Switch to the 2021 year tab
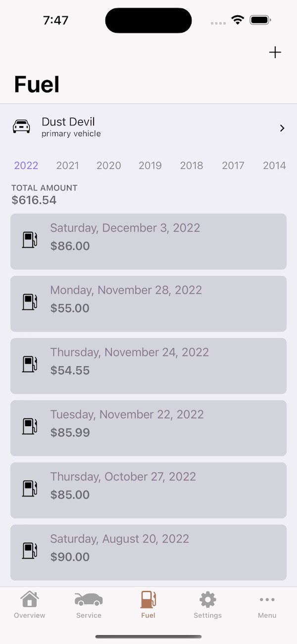Screen dimensions: 297x644 (x=67, y=166)
